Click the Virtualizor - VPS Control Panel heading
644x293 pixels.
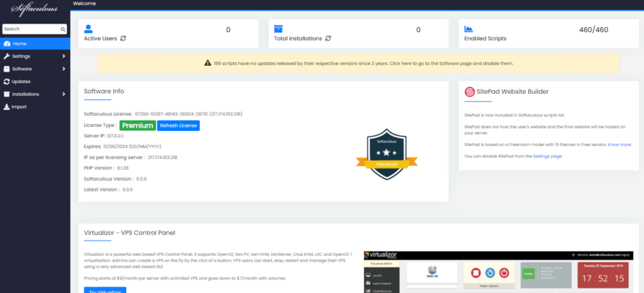point(130,233)
